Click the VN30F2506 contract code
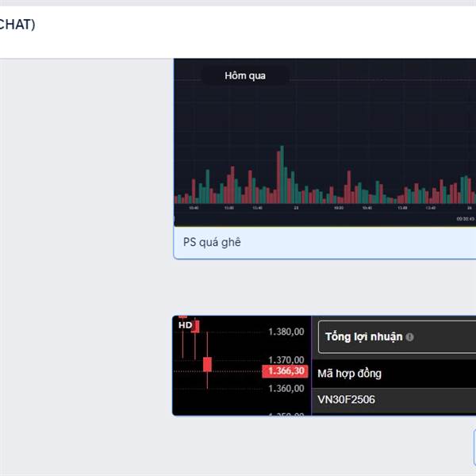The width and height of the screenshot is (476, 476). click(346, 400)
